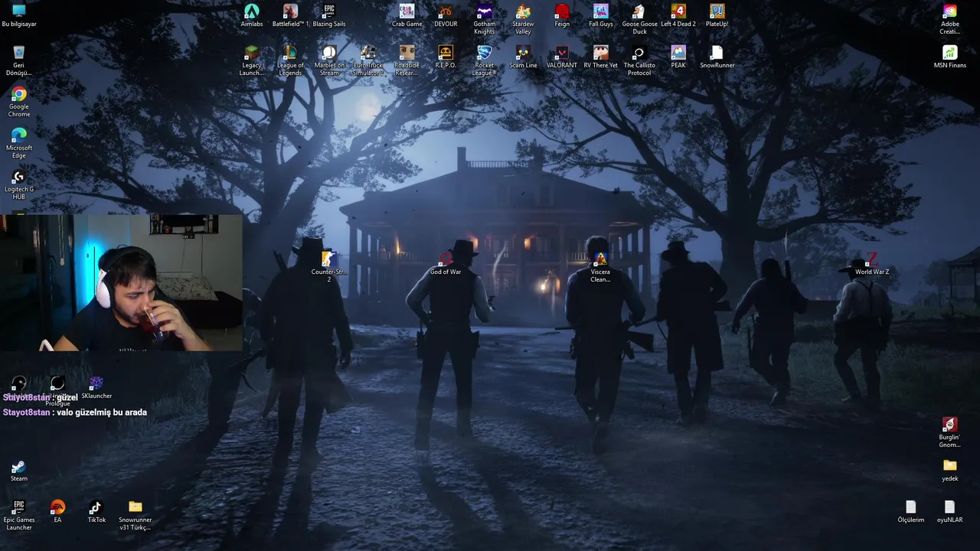Click the streamer webcam overlay

121,282
